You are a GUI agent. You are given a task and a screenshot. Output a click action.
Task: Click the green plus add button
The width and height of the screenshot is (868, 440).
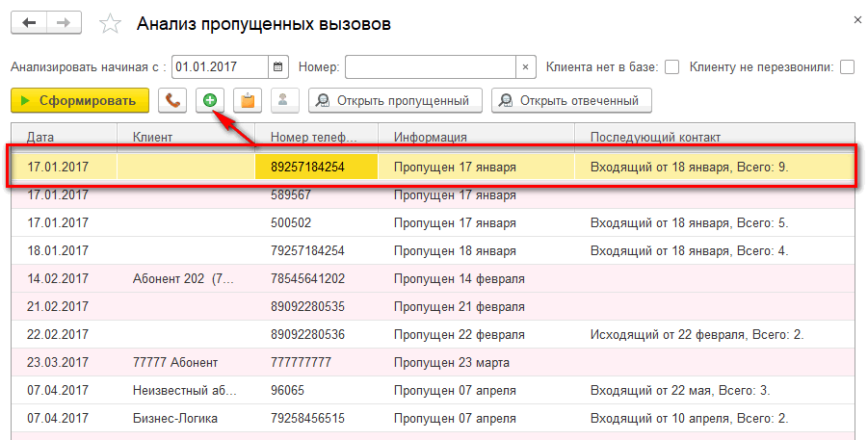click(x=210, y=100)
